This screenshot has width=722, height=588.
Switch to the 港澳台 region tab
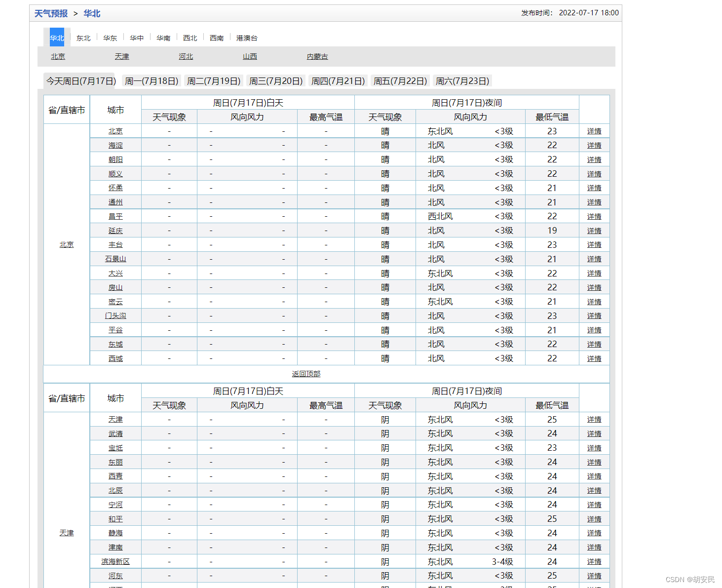pos(247,38)
